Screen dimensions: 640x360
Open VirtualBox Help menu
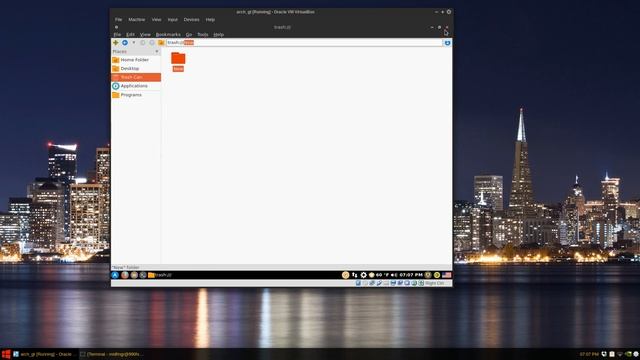click(210, 20)
